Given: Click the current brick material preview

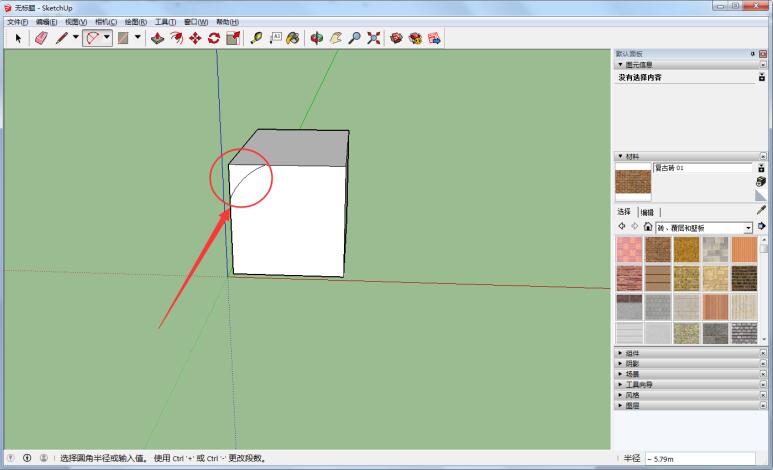Looking at the screenshot, I should coord(633,182).
